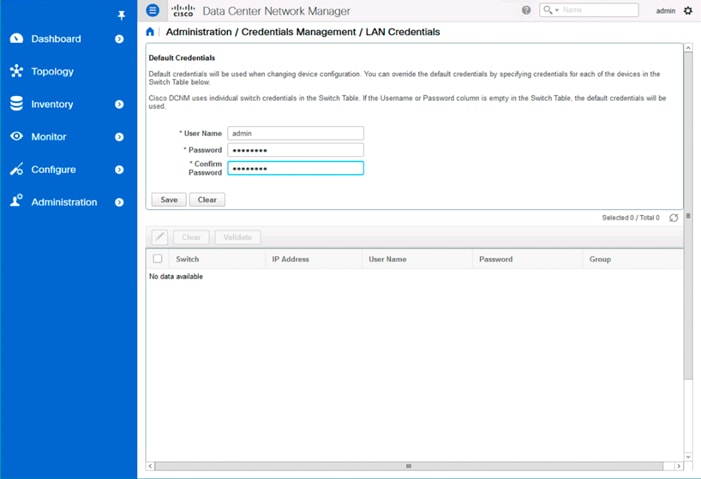The width and height of the screenshot is (701, 479).
Task: Open the Configure menu item
Action: [54, 170]
